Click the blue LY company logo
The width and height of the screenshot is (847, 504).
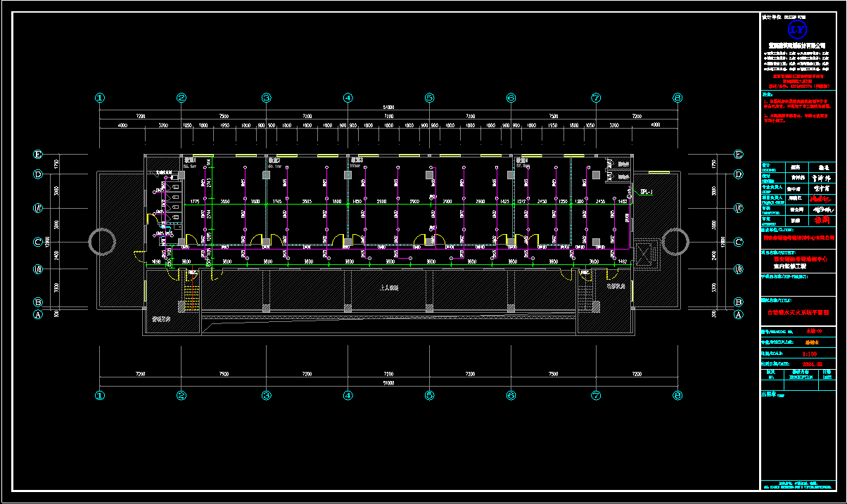(798, 30)
